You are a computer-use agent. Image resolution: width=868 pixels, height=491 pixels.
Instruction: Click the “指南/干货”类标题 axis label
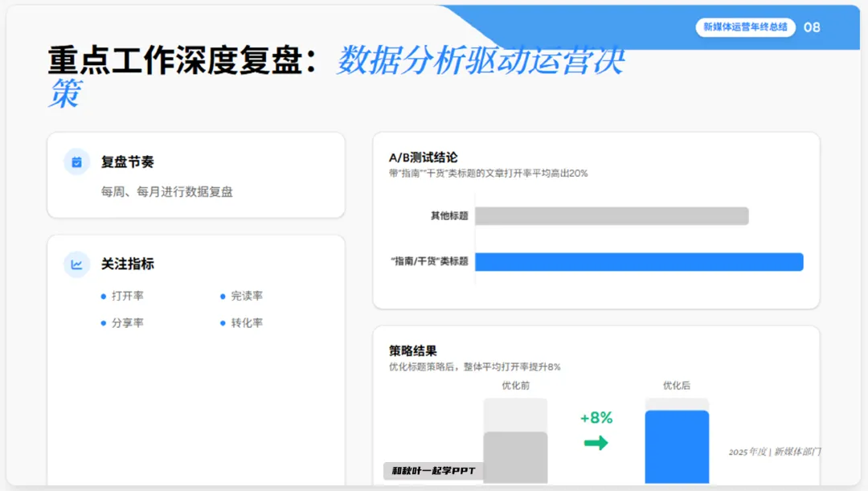[x=429, y=261]
